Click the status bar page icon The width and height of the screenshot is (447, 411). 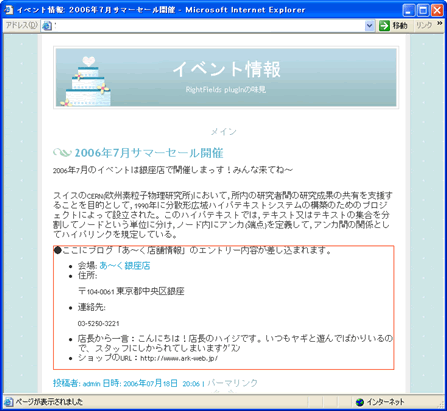pos(9,402)
